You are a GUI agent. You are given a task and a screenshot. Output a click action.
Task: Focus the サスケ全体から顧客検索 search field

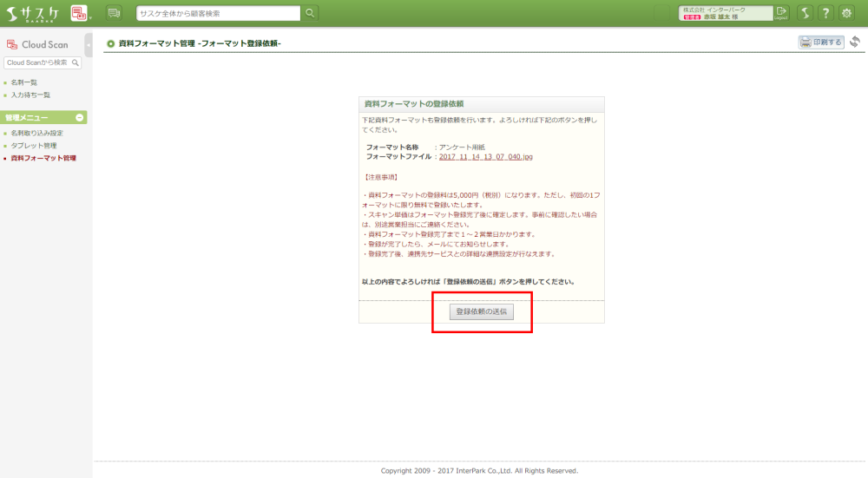pos(218,13)
